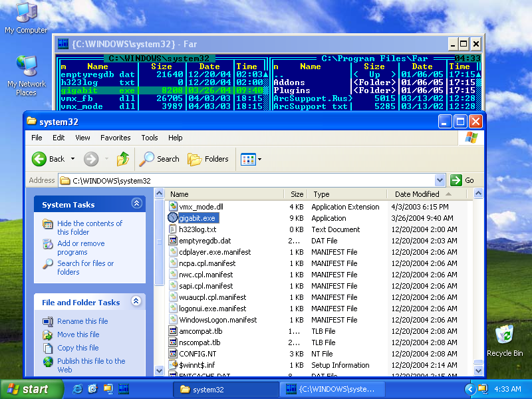
Task: Select logonui.exe.manifest file icon
Action: pos(173,308)
